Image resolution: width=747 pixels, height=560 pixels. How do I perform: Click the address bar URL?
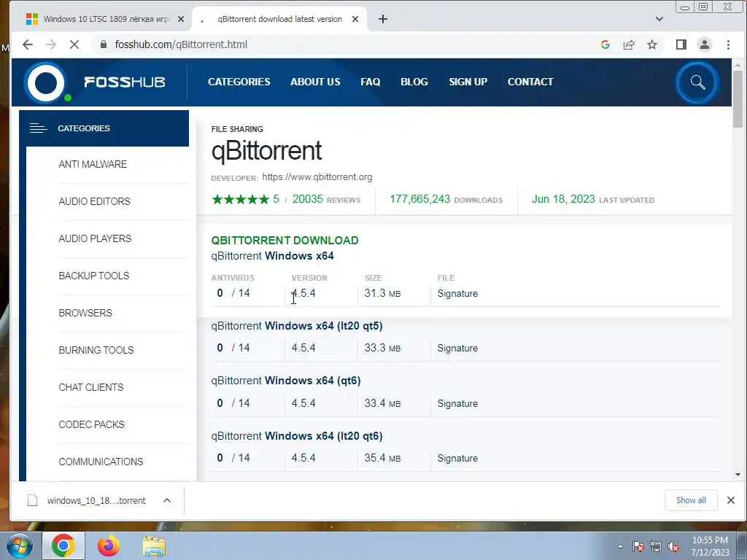tap(181, 44)
